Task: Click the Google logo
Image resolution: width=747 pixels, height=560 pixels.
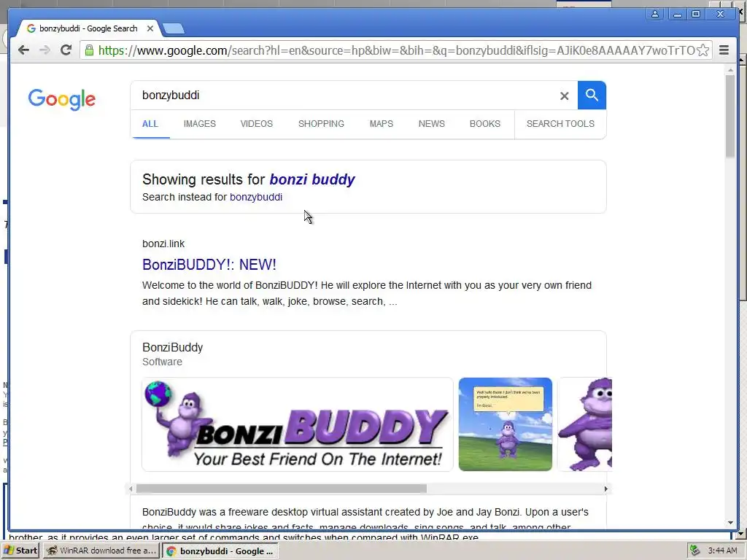Action: coord(62,99)
